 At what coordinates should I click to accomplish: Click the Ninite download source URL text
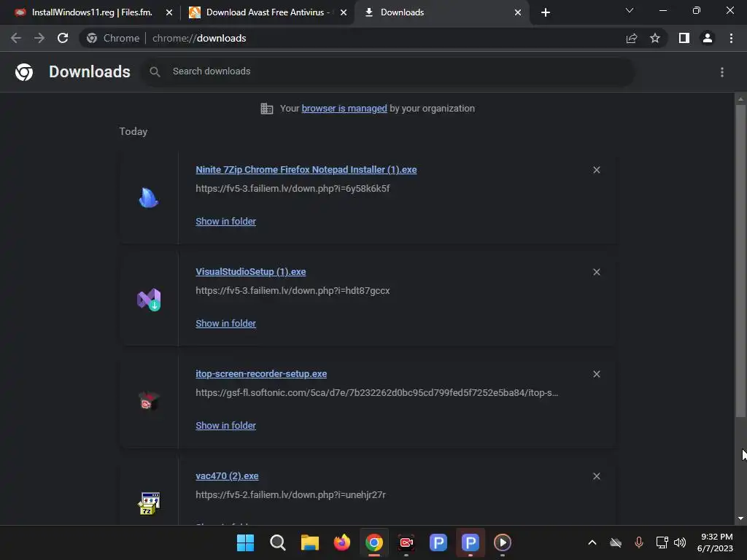point(293,189)
